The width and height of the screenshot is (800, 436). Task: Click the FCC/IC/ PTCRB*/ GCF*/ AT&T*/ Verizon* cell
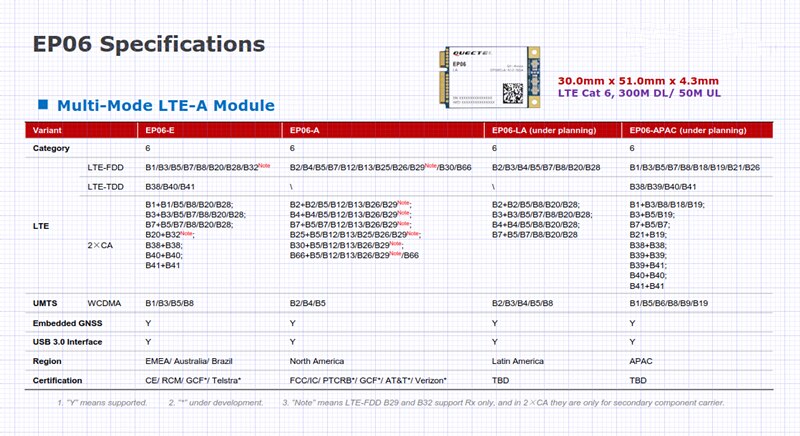[368, 381]
